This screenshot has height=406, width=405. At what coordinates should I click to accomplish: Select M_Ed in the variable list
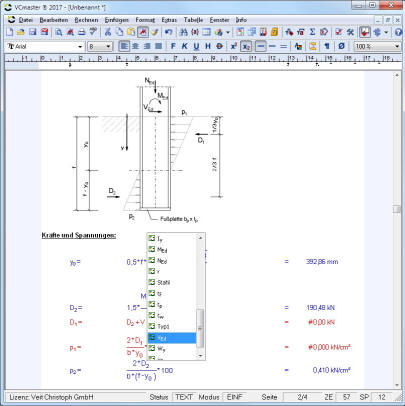(172, 250)
